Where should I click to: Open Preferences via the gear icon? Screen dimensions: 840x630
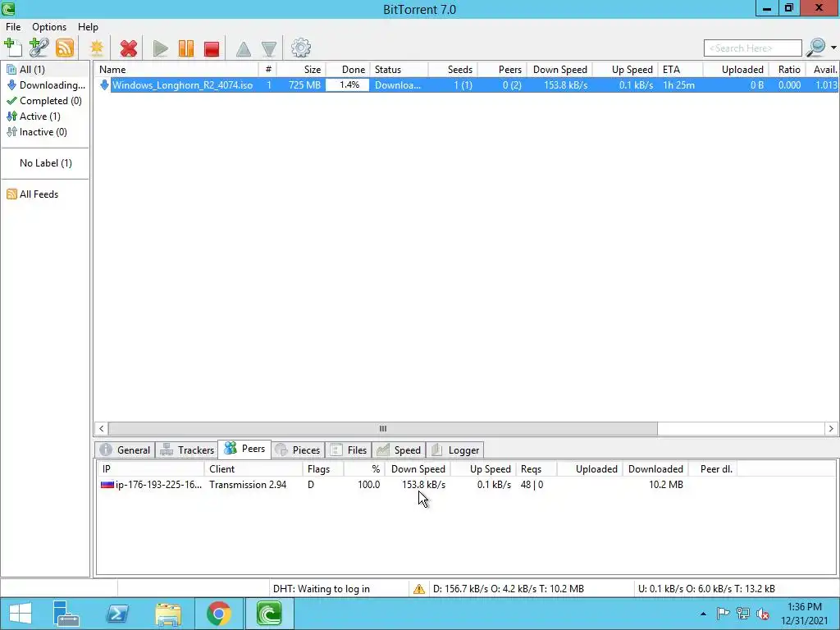point(301,48)
